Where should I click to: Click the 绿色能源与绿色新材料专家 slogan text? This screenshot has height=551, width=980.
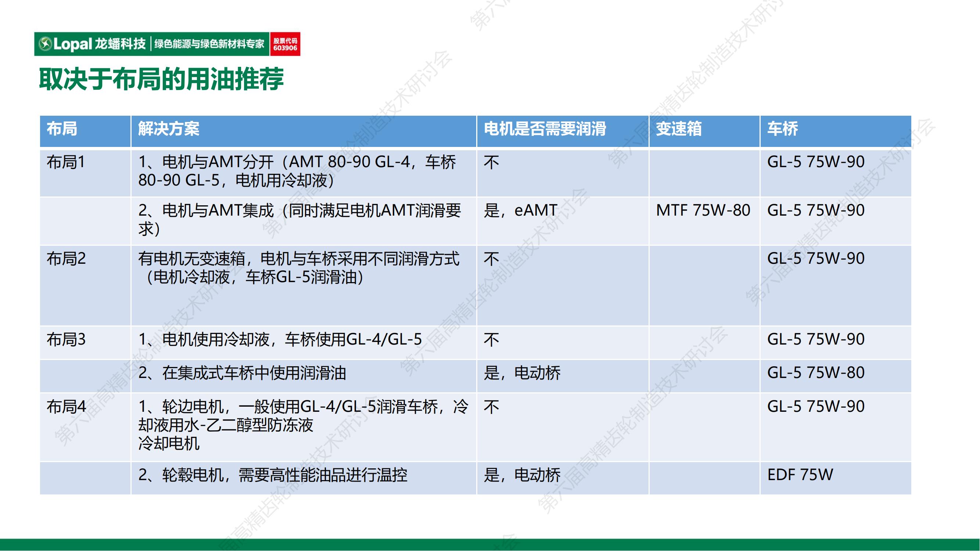pyautogui.click(x=209, y=44)
